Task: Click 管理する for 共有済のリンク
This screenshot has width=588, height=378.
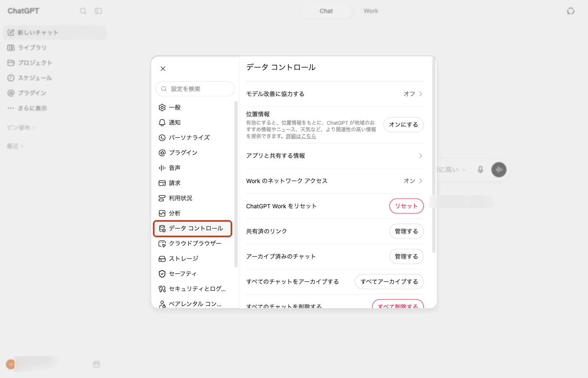Action: tap(407, 231)
